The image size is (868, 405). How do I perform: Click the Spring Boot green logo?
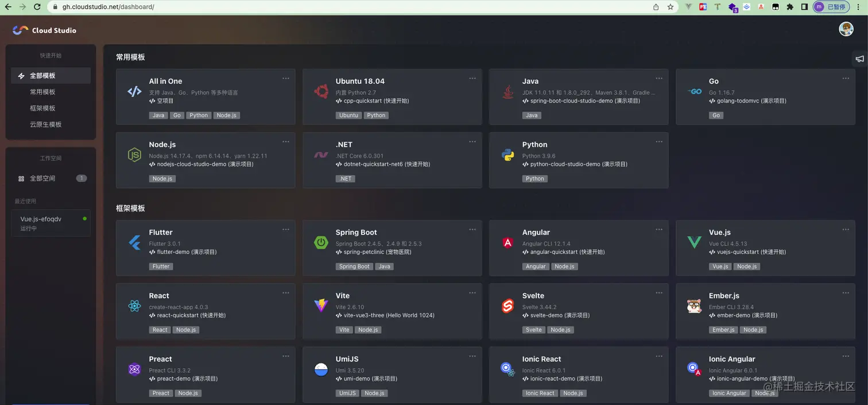point(321,243)
